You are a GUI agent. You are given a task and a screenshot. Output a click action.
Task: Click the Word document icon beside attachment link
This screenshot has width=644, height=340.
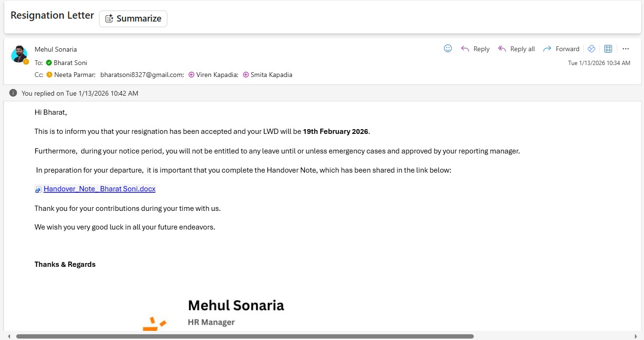pyautogui.click(x=38, y=189)
